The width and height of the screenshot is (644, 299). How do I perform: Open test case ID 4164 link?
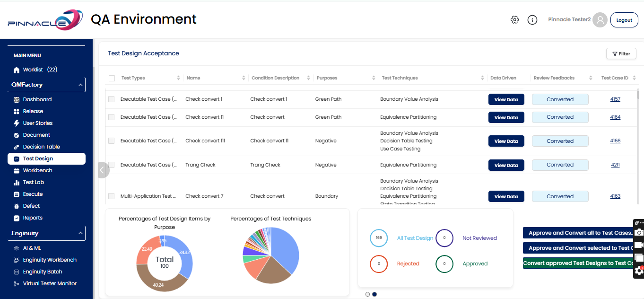coord(615,117)
